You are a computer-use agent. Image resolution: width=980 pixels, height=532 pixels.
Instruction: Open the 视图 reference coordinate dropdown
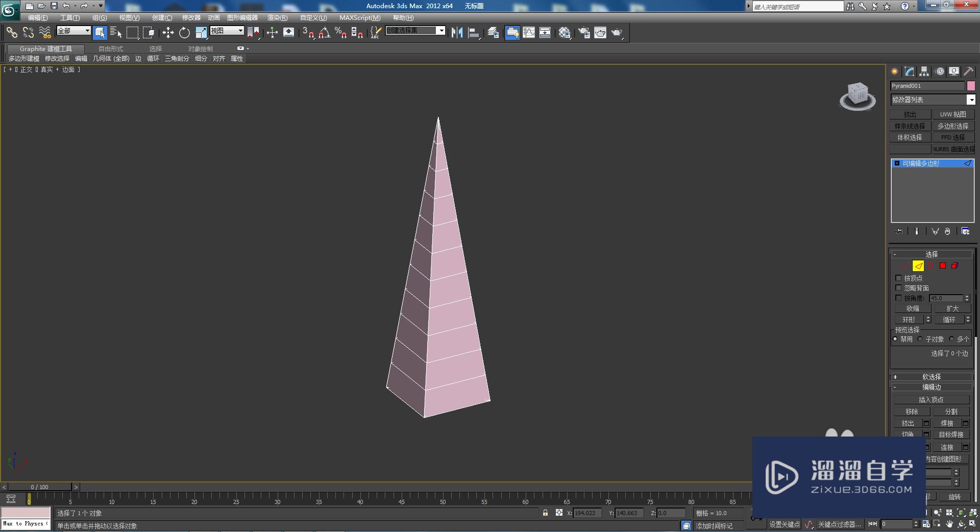(x=227, y=31)
